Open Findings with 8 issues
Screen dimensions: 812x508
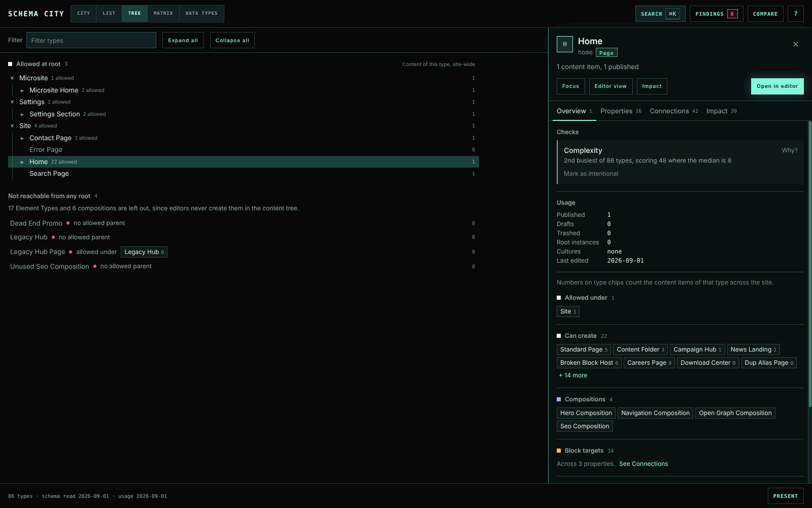click(717, 14)
